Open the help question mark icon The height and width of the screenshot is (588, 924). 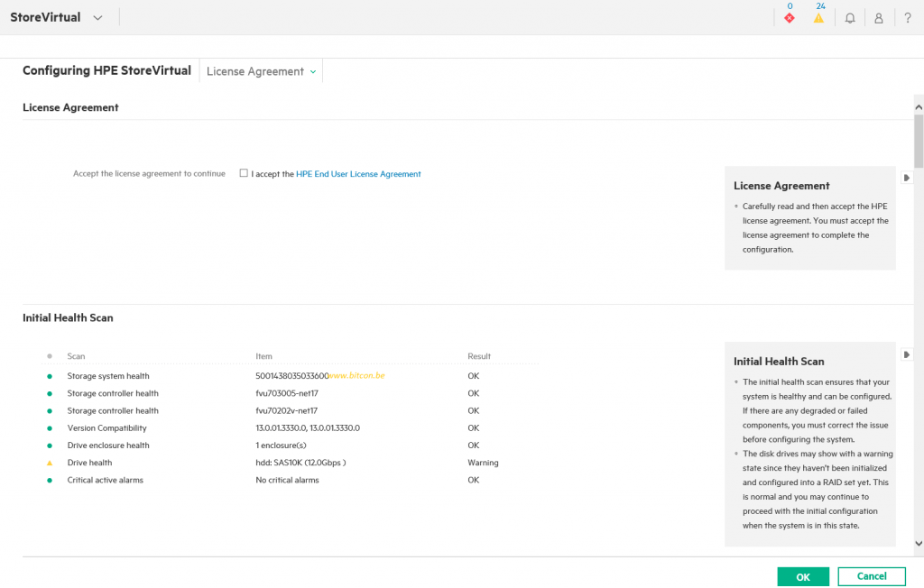(x=908, y=18)
